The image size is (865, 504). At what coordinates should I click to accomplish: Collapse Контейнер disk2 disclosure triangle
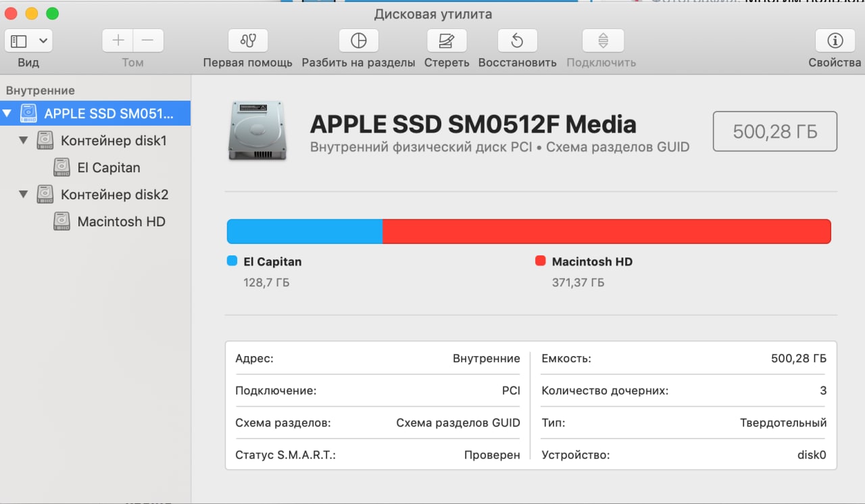pyautogui.click(x=24, y=195)
